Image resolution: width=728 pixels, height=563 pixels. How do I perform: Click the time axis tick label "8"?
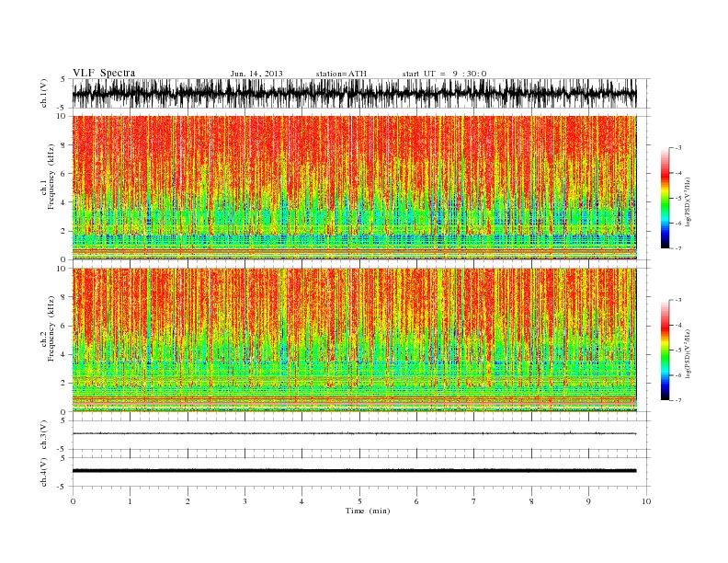pyautogui.click(x=531, y=501)
